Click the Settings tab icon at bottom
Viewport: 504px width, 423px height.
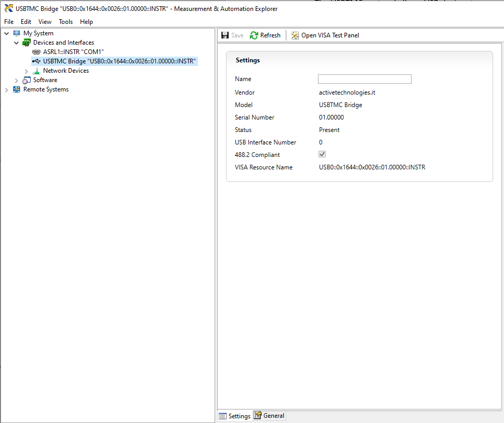tap(222, 416)
